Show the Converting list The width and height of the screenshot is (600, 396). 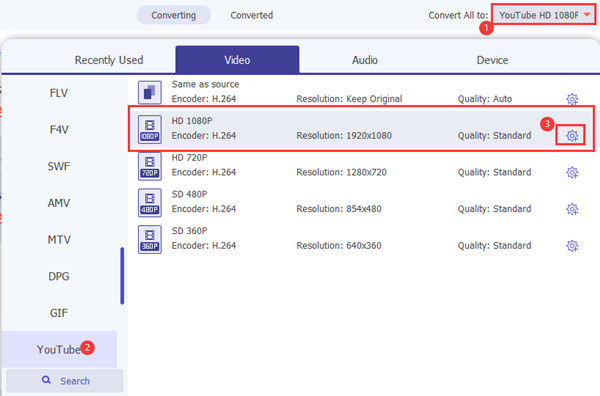174,15
